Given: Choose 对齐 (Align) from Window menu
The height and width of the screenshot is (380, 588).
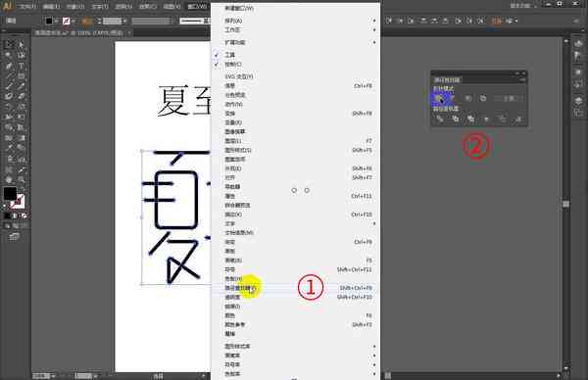Looking at the screenshot, I should pos(295,177).
